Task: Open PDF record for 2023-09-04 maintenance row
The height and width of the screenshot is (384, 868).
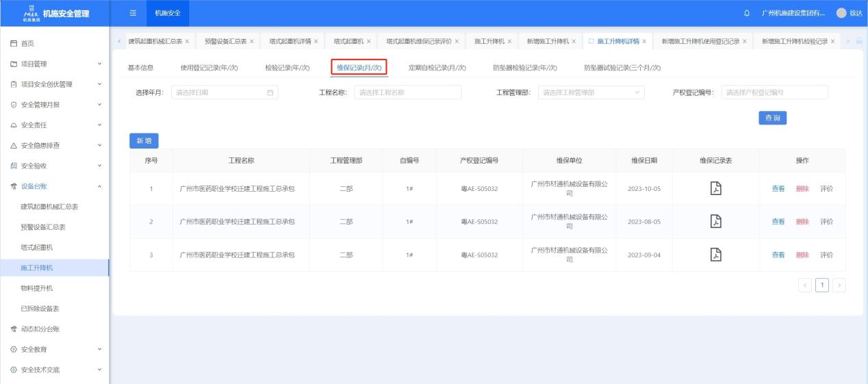Action: click(715, 255)
